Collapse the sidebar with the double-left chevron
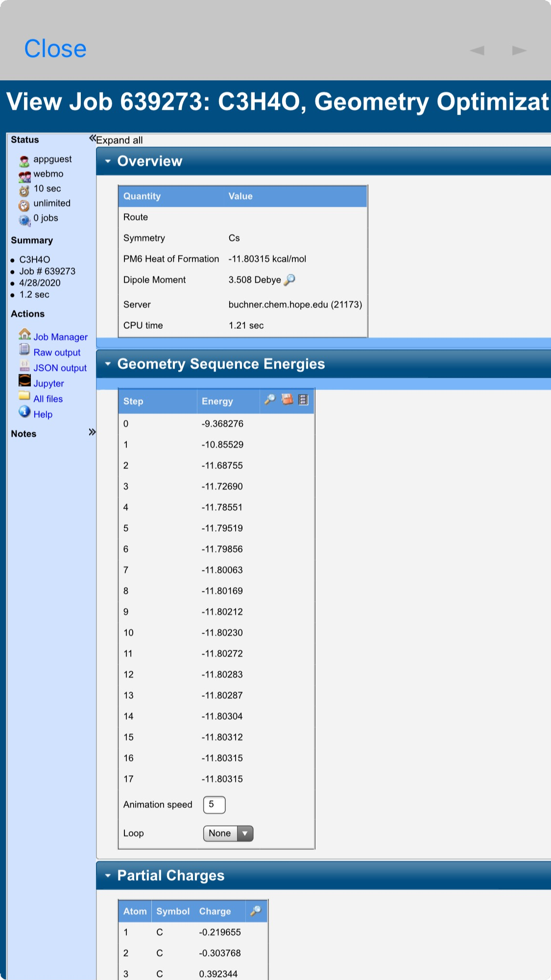The height and width of the screenshot is (980, 551). [92, 139]
